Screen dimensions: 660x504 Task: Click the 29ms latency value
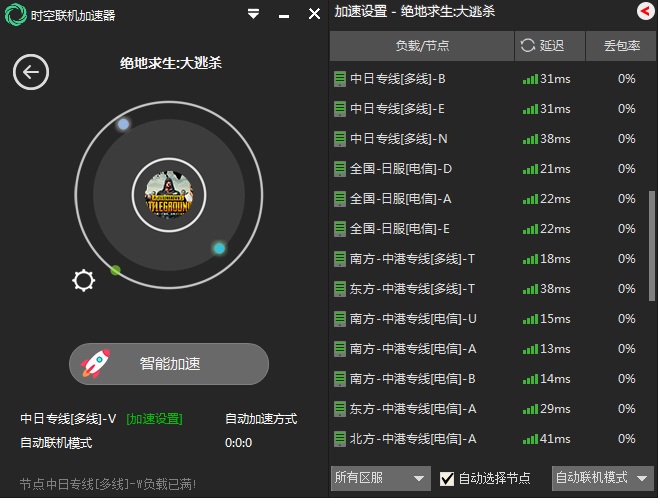(x=555, y=409)
